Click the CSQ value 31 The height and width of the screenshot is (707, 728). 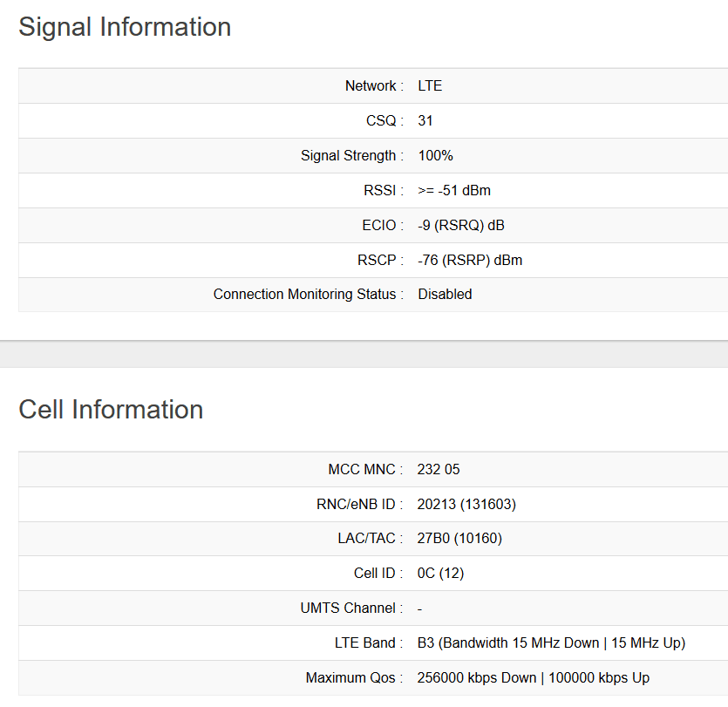pos(425,120)
